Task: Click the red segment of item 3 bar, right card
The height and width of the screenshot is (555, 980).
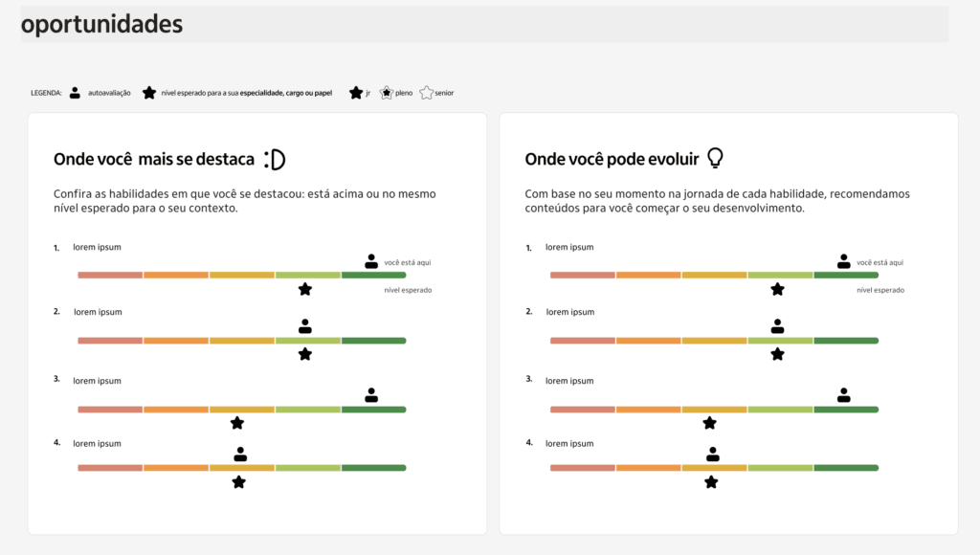Action: coord(583,410)
